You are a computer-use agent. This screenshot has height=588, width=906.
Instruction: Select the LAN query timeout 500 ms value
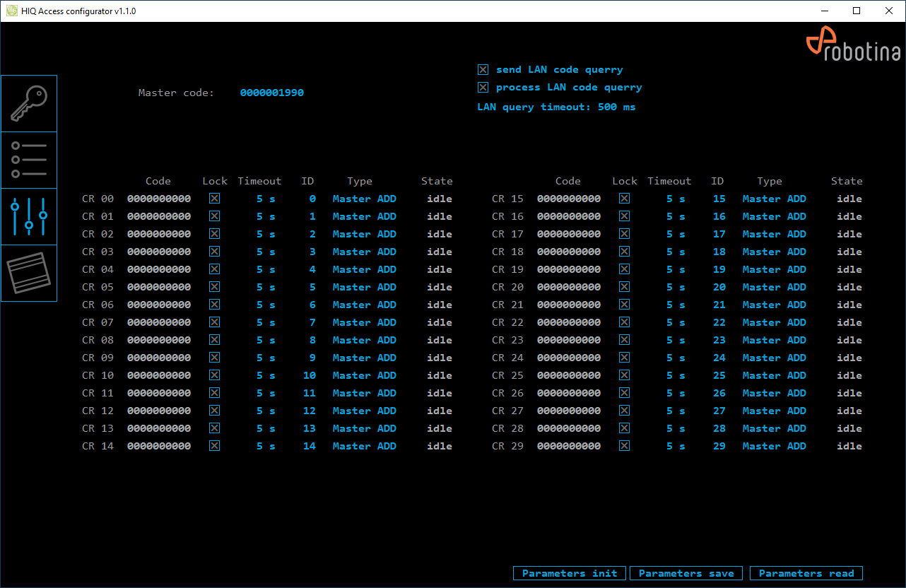point(616,107)
